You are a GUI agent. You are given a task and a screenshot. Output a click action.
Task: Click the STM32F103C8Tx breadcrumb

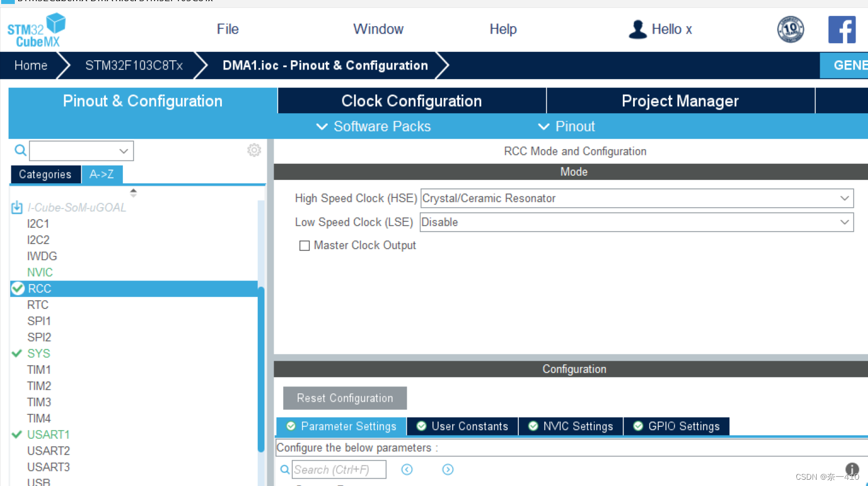click(134, 65)
